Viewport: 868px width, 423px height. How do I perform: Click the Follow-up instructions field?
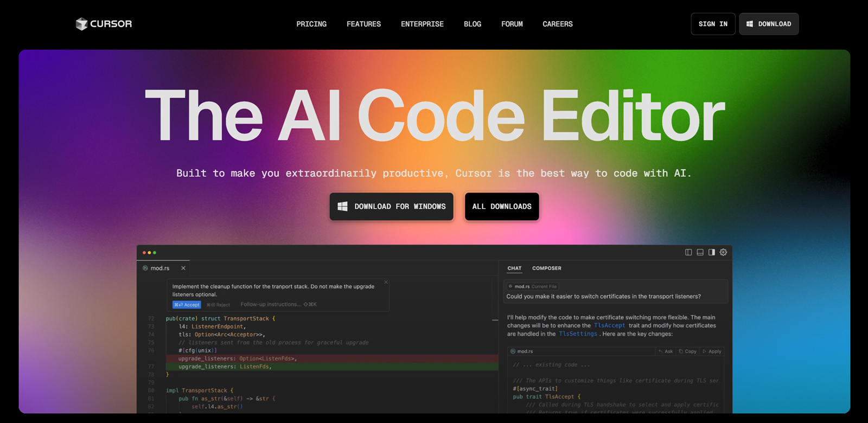coord(278,304)
